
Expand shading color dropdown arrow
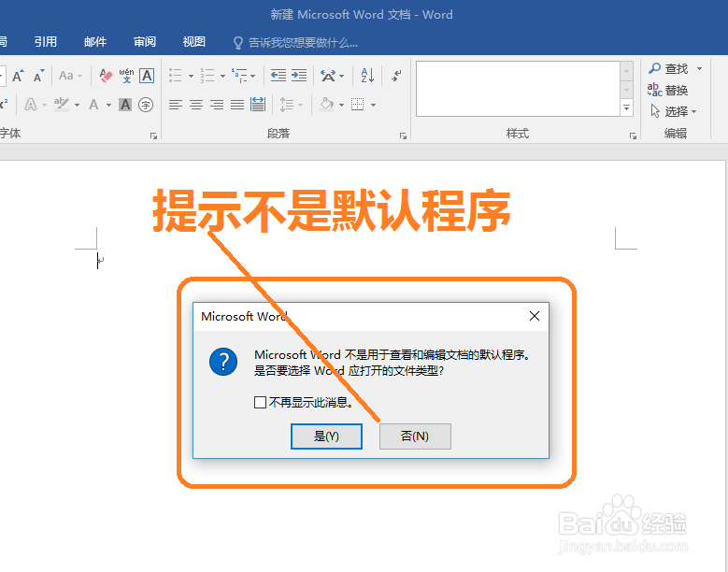(341, 105)
